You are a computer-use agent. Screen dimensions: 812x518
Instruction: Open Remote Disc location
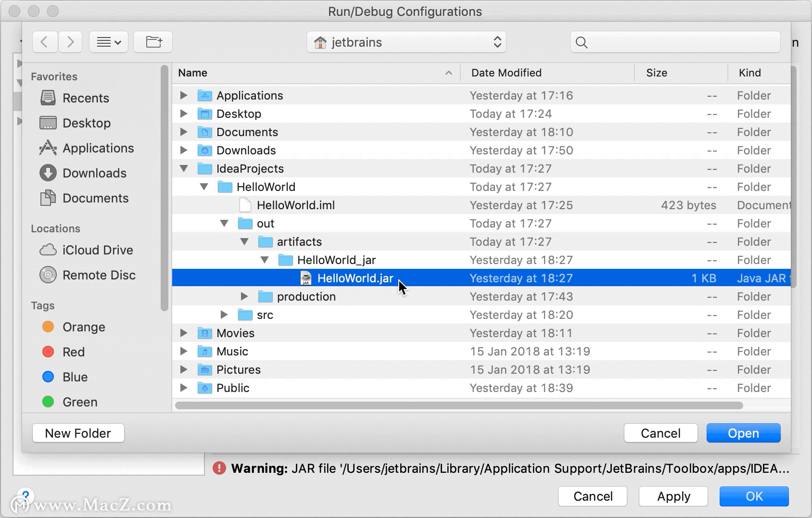[x=88, y=275]
